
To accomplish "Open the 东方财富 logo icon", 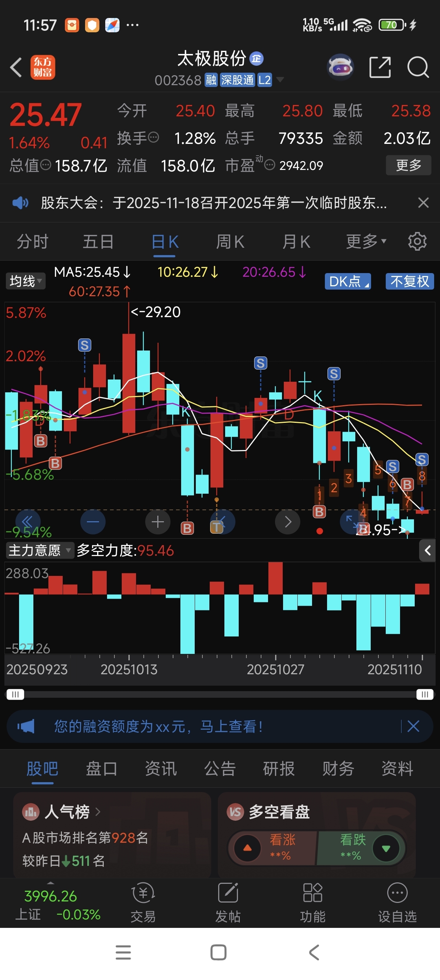I will (43, 67).
